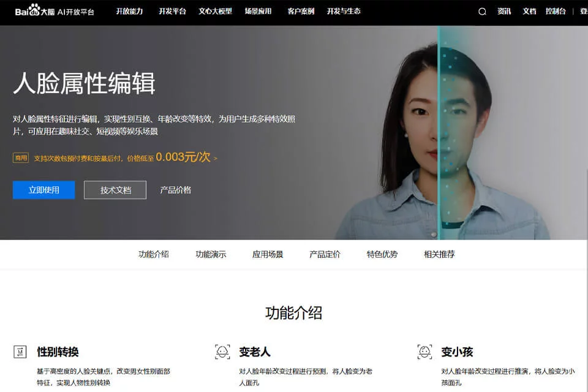Click the 性别转换 heading
Screen dimensions: 588x392
pos(58,352)
